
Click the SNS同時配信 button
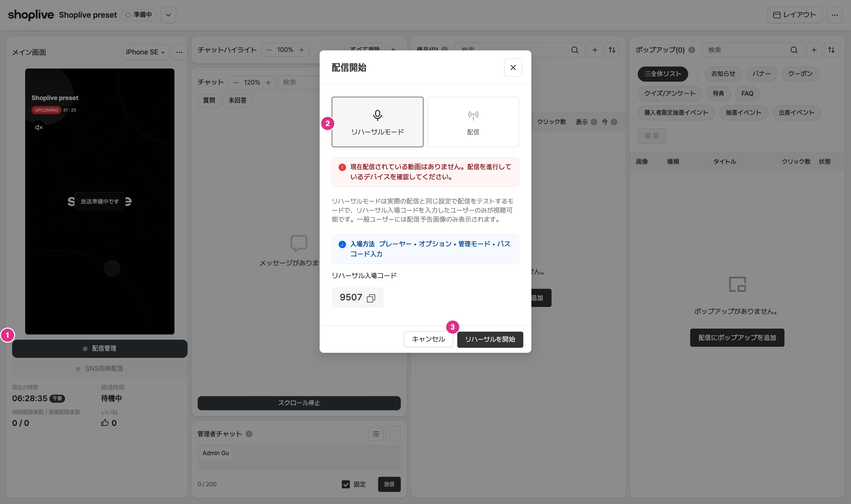pyautogui.click(x=100, y=368)
